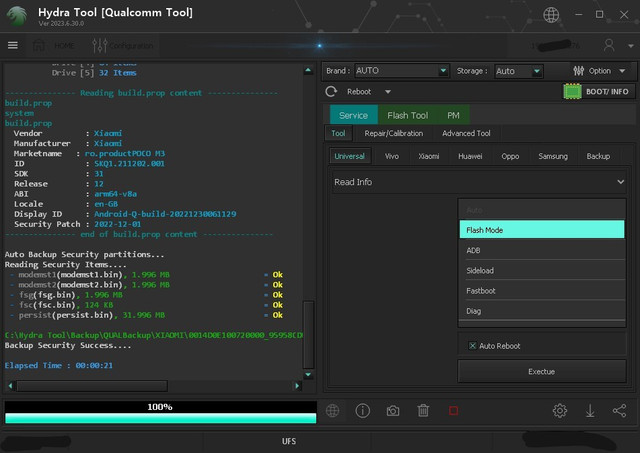This screenshot has width=640, height=453.
Task: Open the Storage Auto combo box
Action: [518, 71]
